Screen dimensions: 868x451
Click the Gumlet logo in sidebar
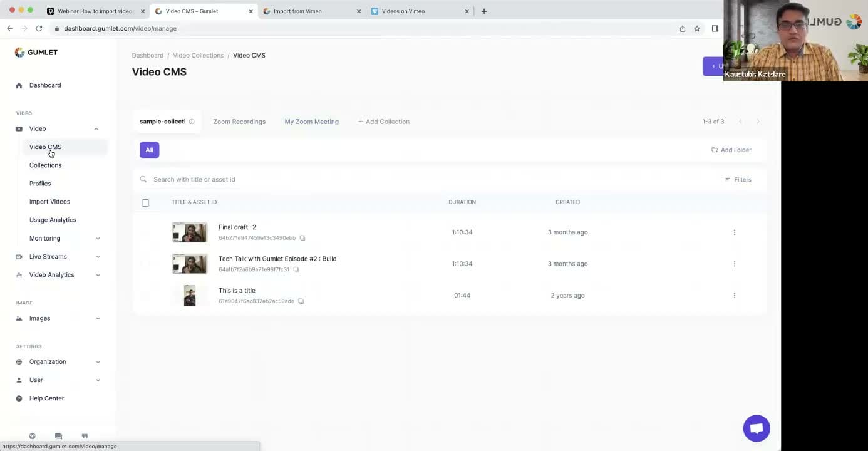pyautogui.click(x=36, y=53)
